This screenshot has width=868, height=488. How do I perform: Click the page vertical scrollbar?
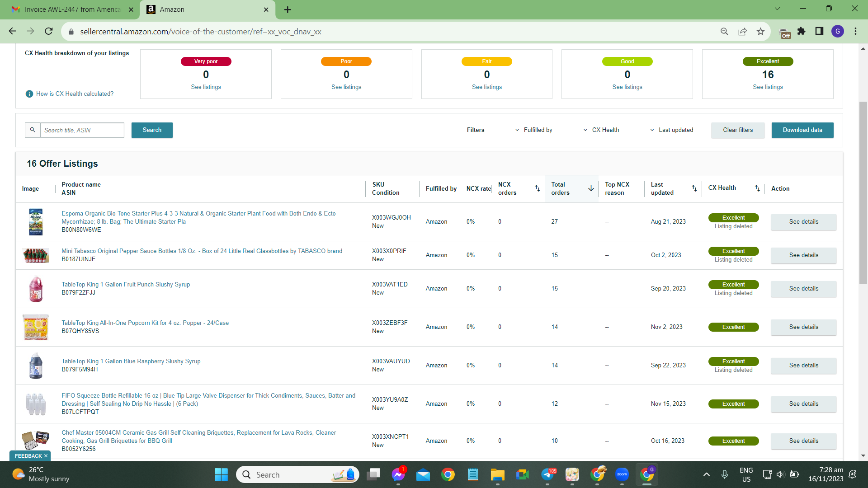coord(863,193)
